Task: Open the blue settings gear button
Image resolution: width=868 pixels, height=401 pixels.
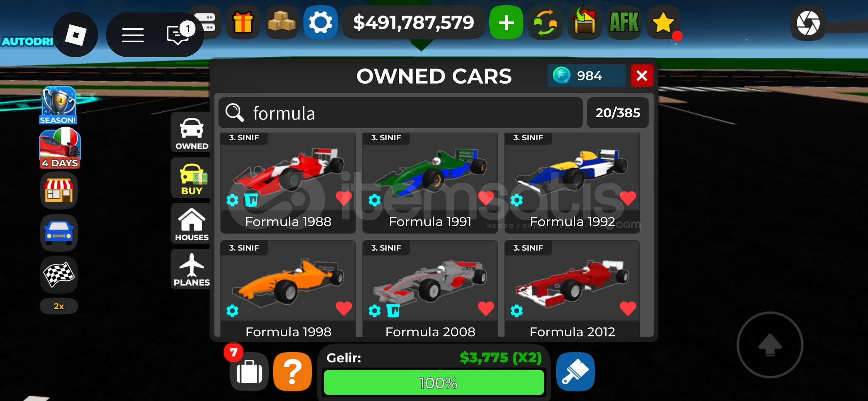Action: pos(320,23)
